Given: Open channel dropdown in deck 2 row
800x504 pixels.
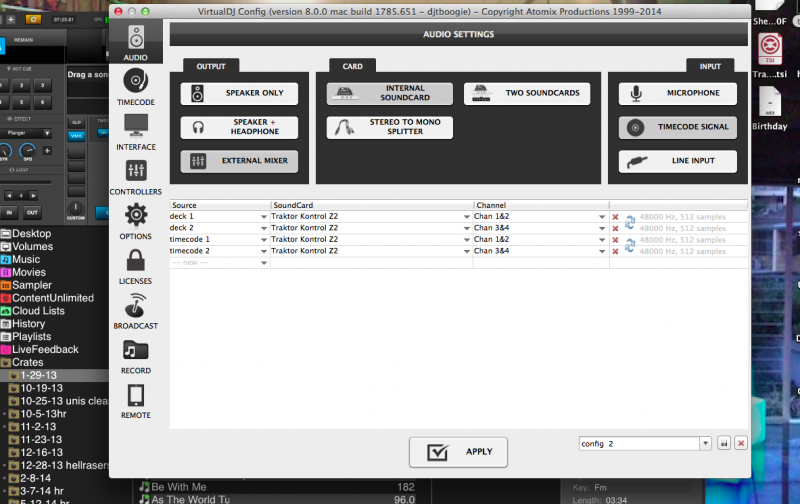Looking at the screenshot, I should tap(602, 228).
